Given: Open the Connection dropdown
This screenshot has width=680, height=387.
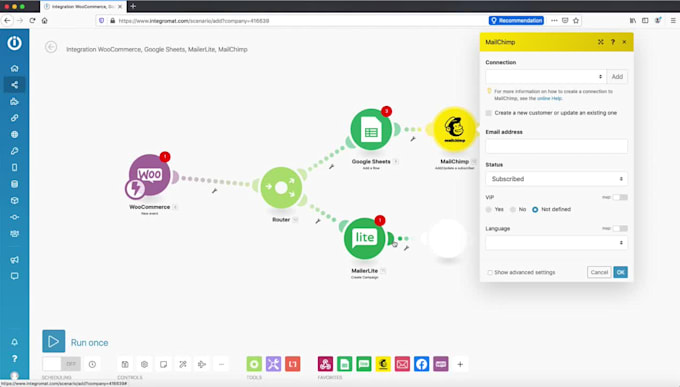Looking at the screenshot, I should tap(546, 77).
